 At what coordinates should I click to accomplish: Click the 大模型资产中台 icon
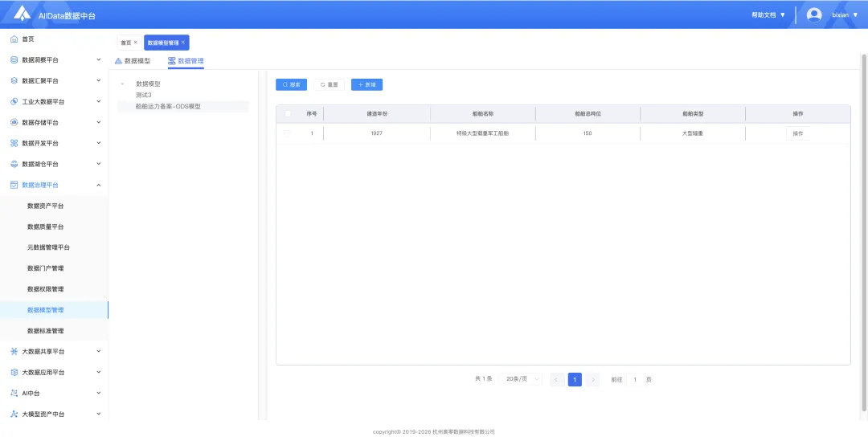click(x=14, y=414)
